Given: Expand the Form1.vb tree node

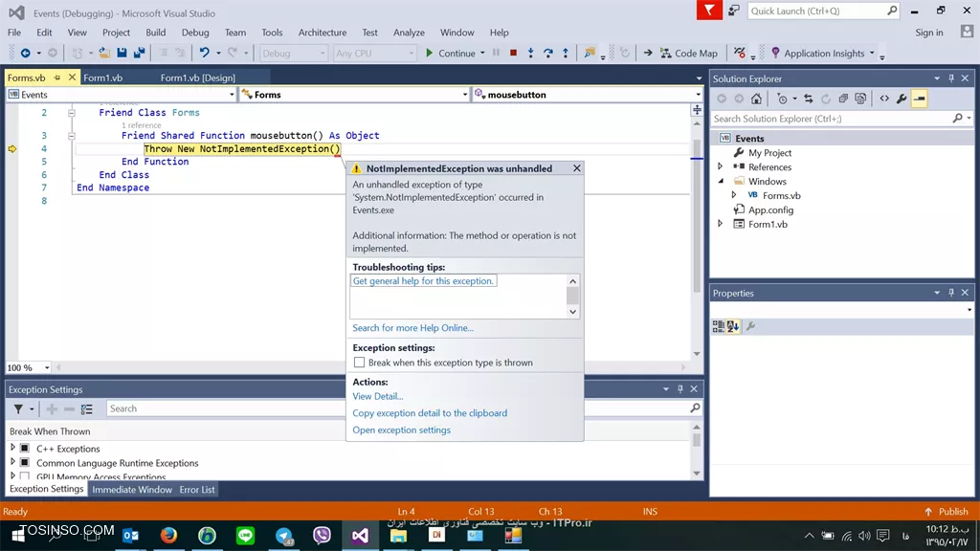Looking at the screenshot, I should (x=720, y=224).
